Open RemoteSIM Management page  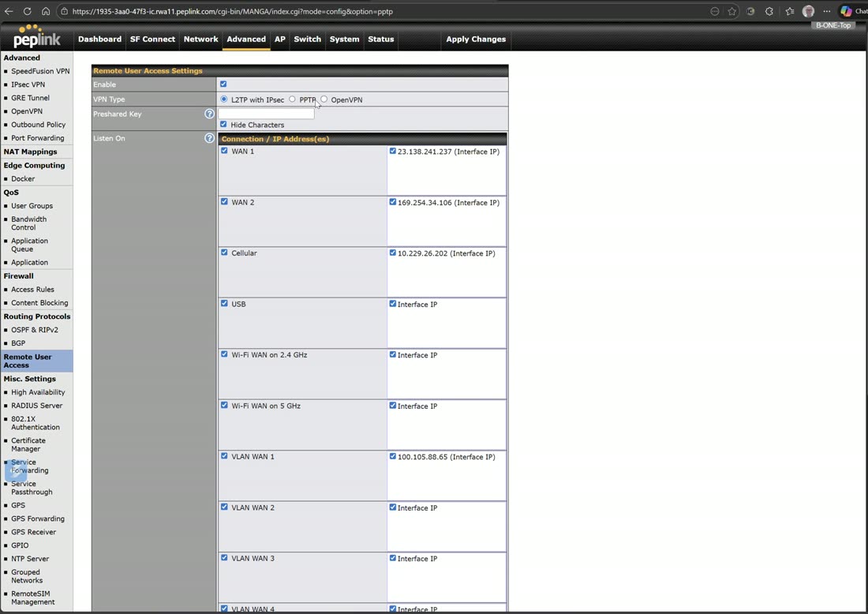32,598
